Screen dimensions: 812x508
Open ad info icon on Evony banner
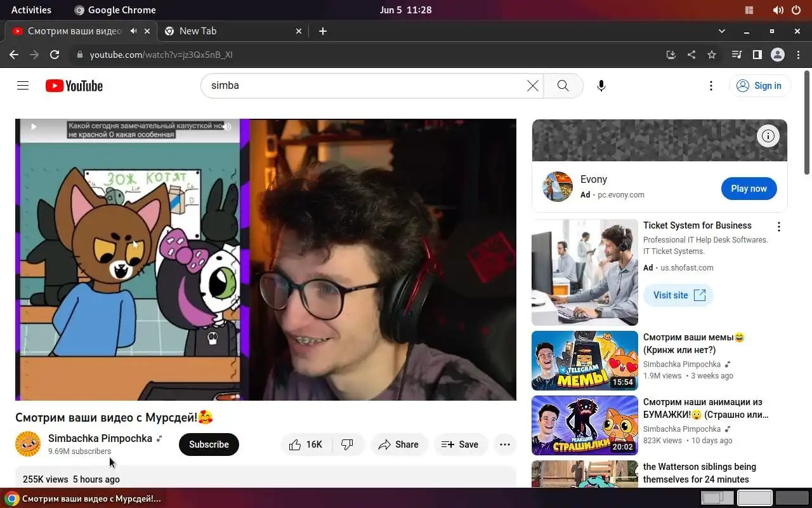pyautogui.click(x=768, y=135)
